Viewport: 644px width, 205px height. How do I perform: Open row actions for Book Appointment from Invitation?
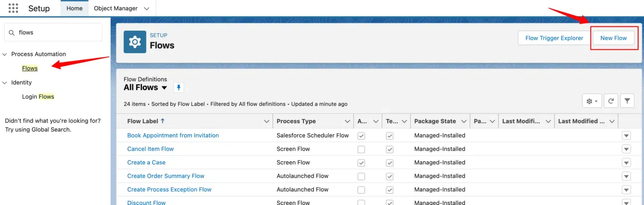coord(626,136)
